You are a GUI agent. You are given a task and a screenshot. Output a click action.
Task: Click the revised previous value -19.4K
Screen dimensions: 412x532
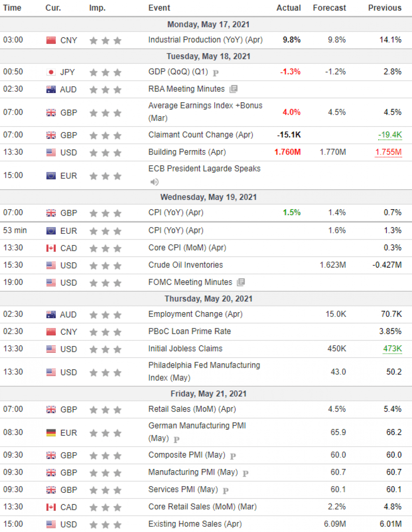click(390, 135)
